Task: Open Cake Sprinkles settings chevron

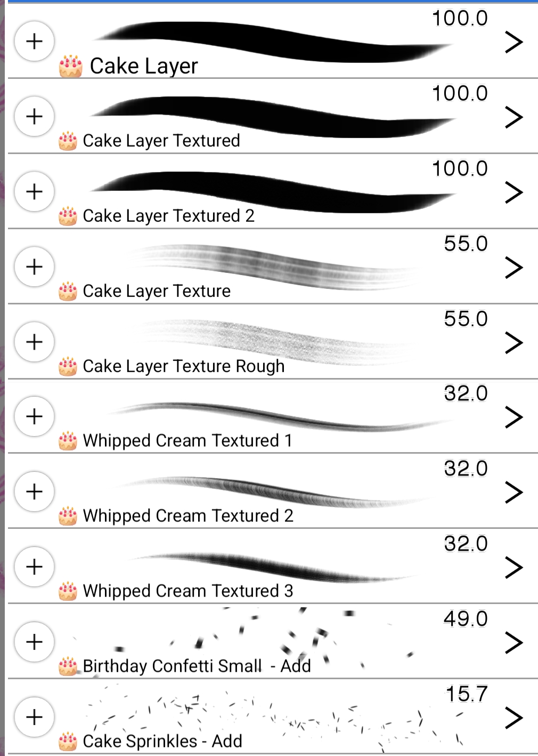Action: tap(513, 718)
